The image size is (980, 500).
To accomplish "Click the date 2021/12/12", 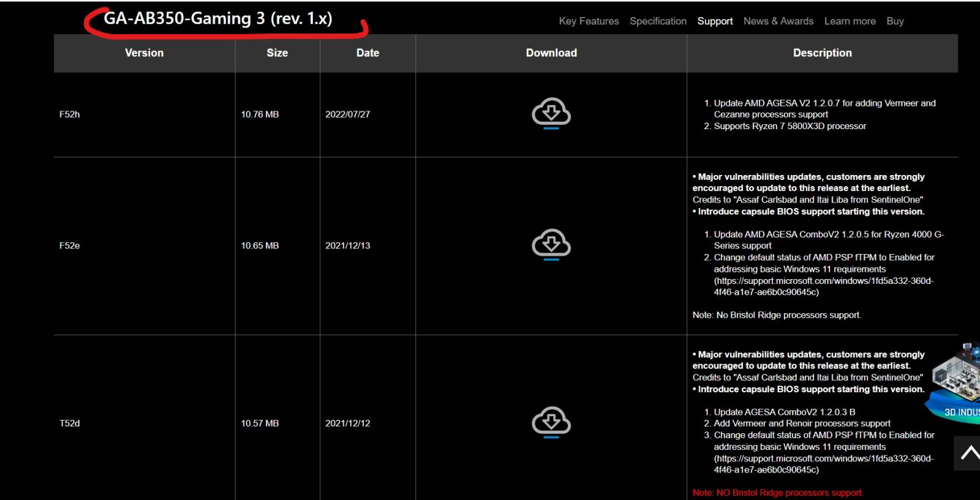I will pos(347,423).
